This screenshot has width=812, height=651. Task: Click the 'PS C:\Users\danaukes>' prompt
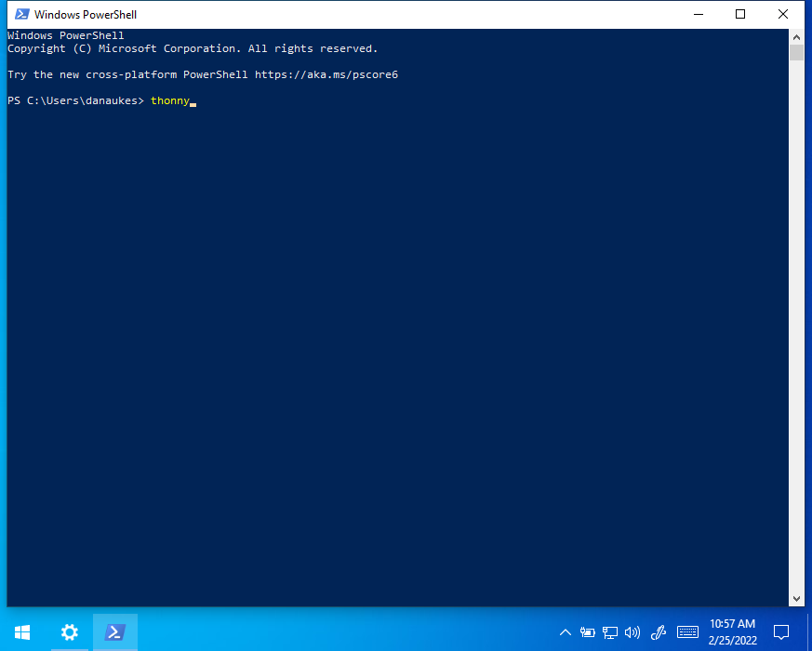[75, 100]
